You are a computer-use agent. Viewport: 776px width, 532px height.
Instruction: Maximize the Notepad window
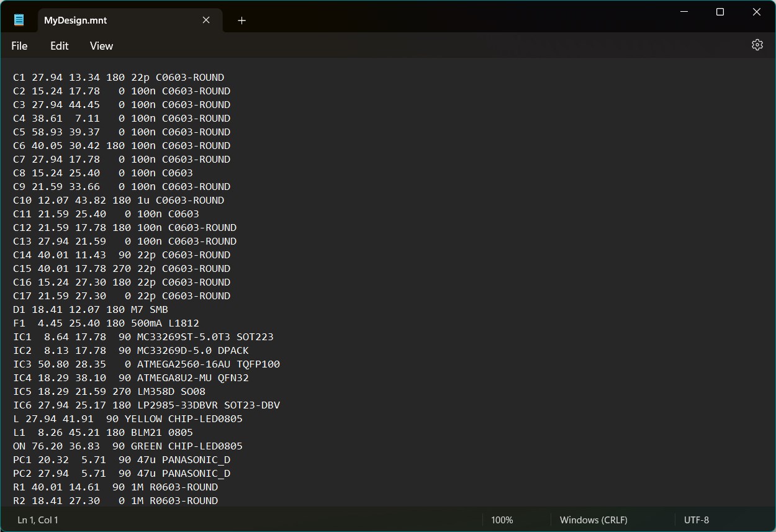tap(720, 12)
